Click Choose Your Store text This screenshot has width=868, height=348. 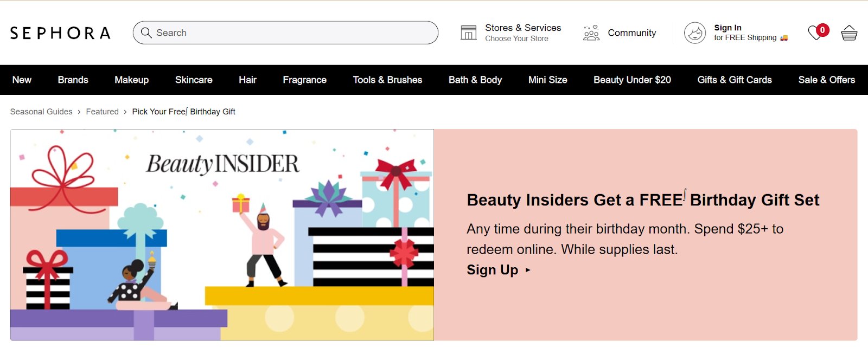tap(516, 38)
